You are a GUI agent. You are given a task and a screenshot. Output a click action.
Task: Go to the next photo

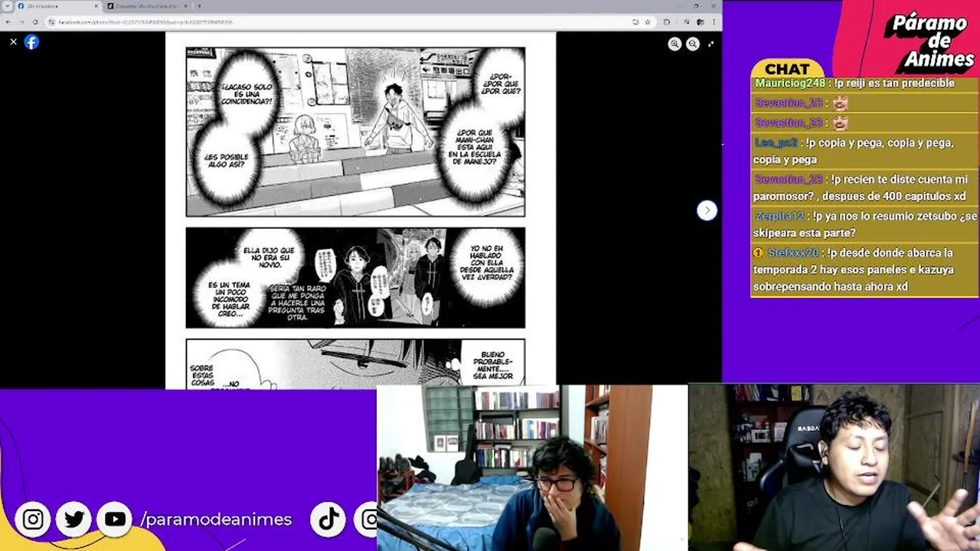[707, 210]
